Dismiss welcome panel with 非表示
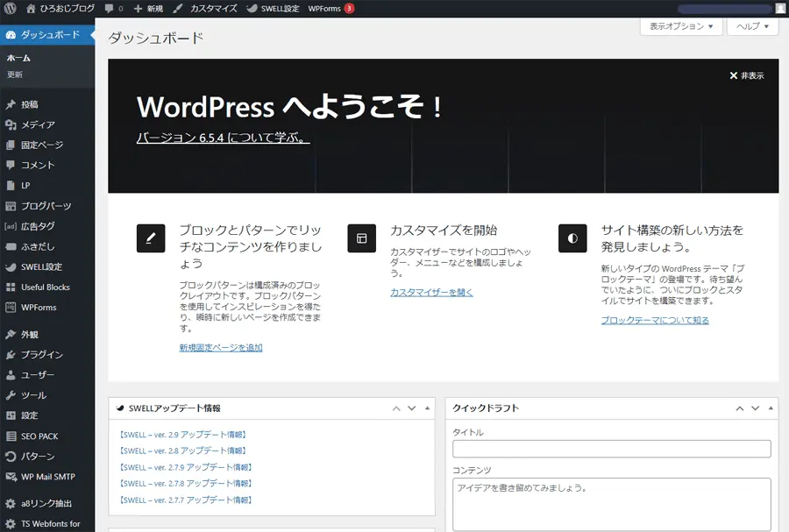The image size is (789, 532). [747, 75]
